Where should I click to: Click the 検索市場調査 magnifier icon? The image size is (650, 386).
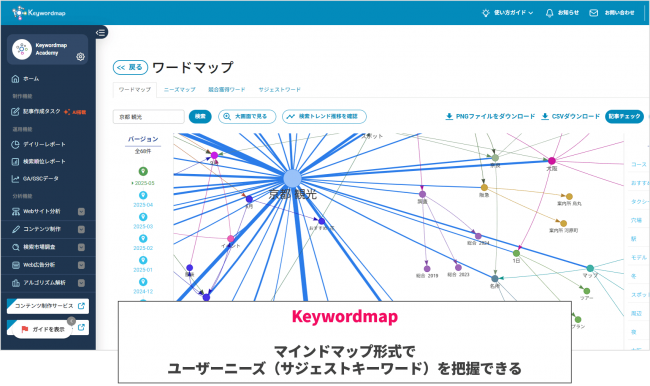[15, 247]
